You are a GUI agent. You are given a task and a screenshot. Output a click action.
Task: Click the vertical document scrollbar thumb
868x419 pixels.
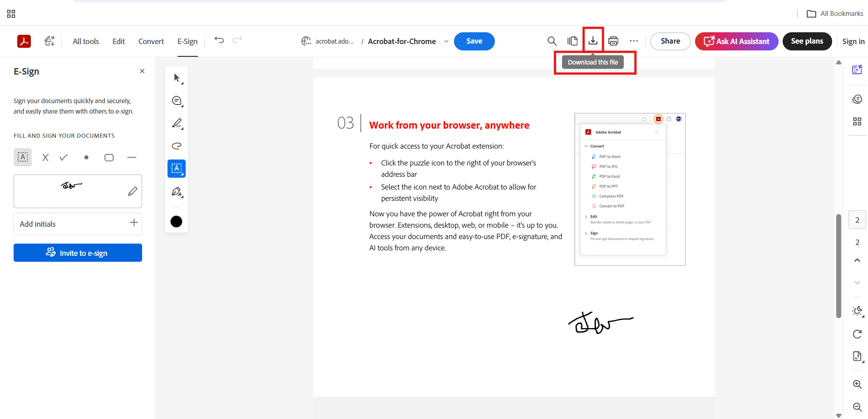838,266
